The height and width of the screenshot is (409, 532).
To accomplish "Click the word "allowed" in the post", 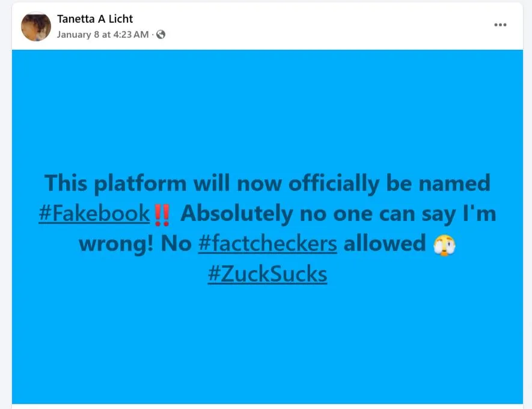I will pos(385,244).
